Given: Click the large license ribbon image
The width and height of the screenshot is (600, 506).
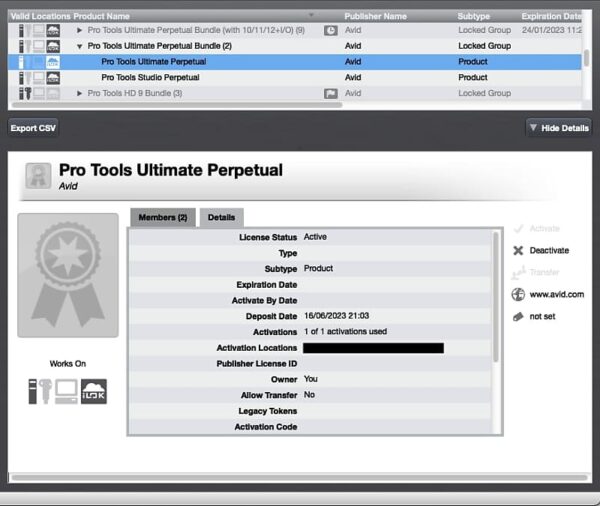Looking at the screenshot, I should (x=68, y=275).
